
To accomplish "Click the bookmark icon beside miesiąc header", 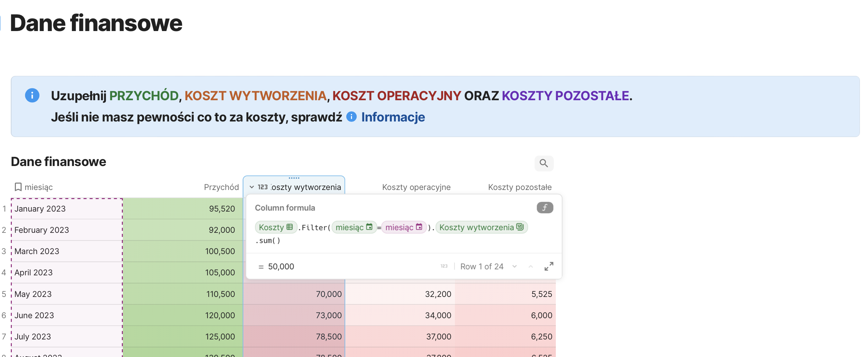I will [x=18, y=187].
